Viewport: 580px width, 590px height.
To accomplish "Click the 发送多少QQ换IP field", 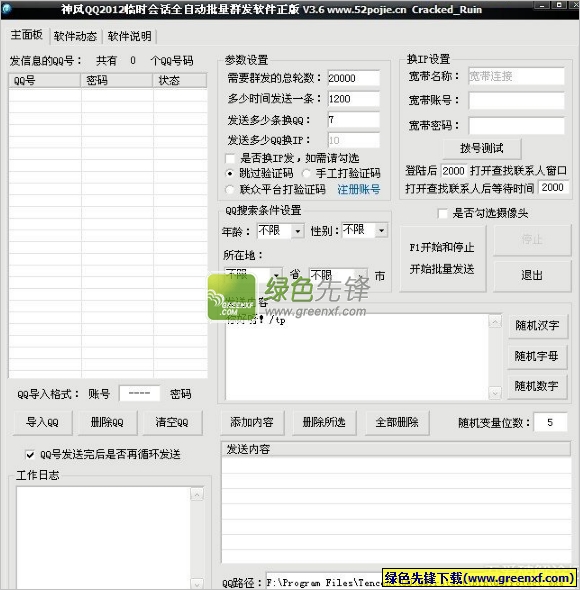I will tap(353, 140).
